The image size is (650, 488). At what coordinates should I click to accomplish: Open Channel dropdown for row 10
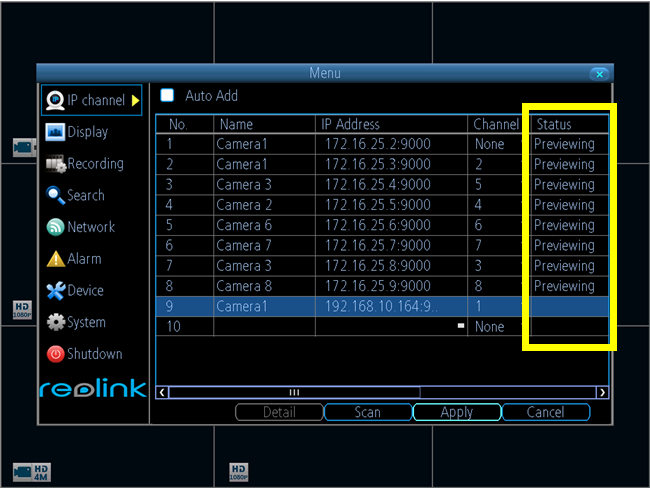click(499, 327)
